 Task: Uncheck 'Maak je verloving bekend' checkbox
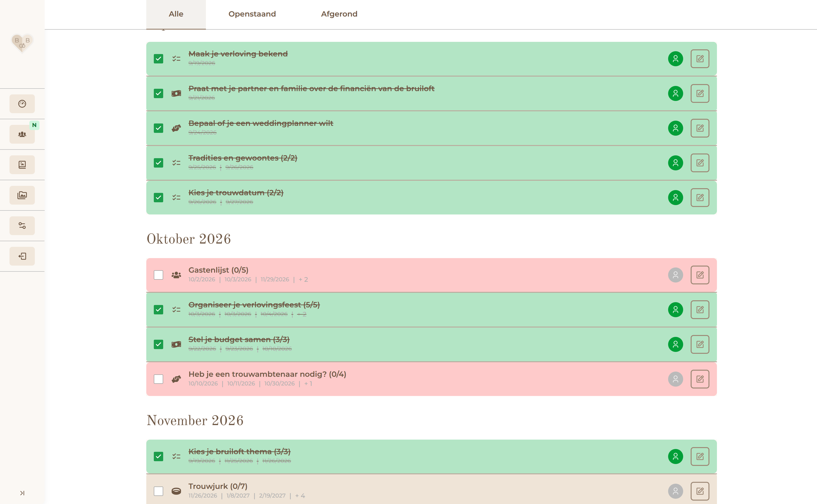[x=158, y=59]
